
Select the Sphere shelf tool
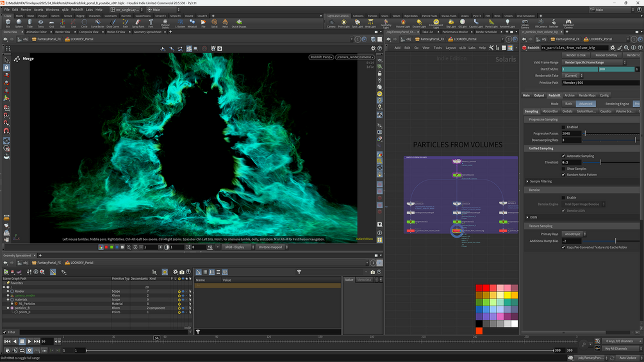(x=19, y=23)
